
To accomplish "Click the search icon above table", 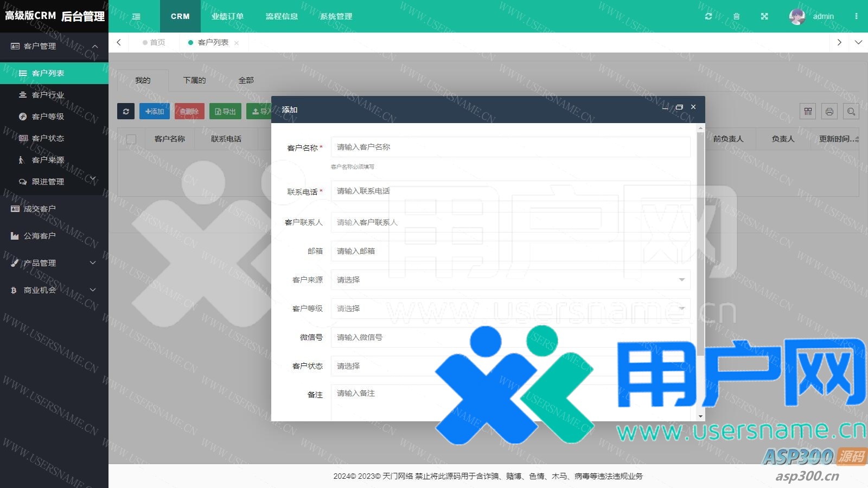I will click(851, 111).
